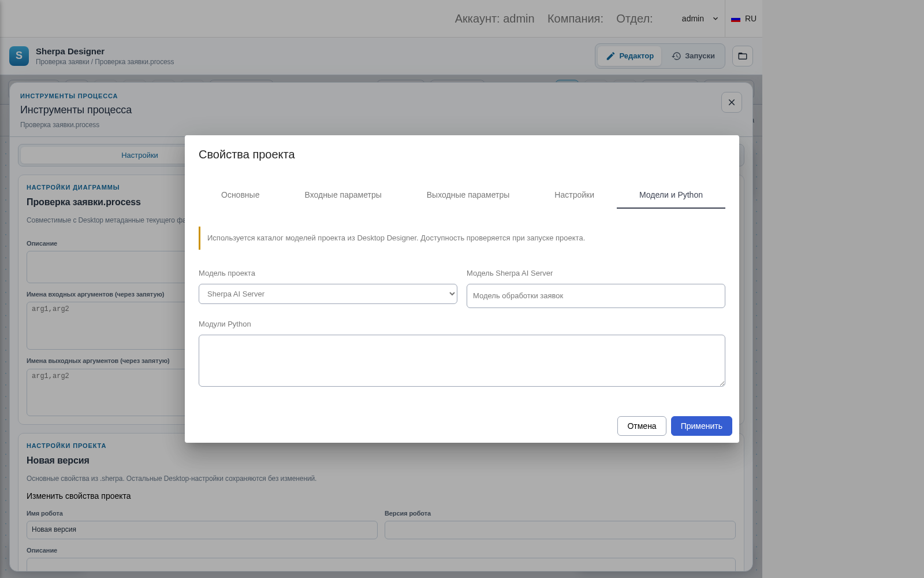Image resolution: width=924 pixels, height=578 pixels.
Task: Click the Настройки tab in the background panel
Action: pos(139,155)
